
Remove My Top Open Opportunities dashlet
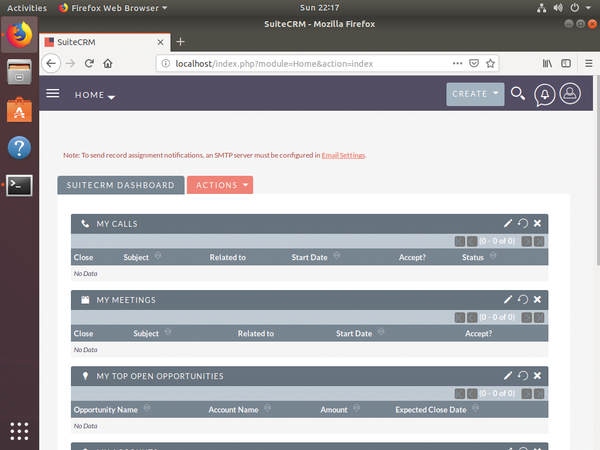(537, 376)
